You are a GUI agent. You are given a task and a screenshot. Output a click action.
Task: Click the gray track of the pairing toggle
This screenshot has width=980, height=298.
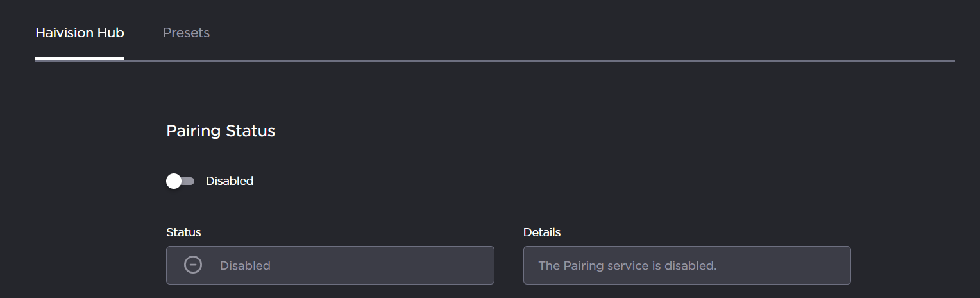(189, 181)
